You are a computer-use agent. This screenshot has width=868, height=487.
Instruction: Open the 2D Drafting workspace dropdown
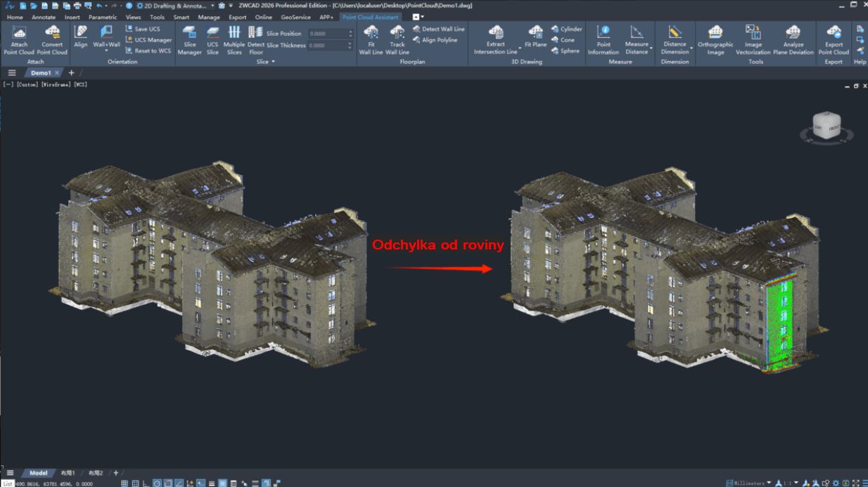pos(212,6)
